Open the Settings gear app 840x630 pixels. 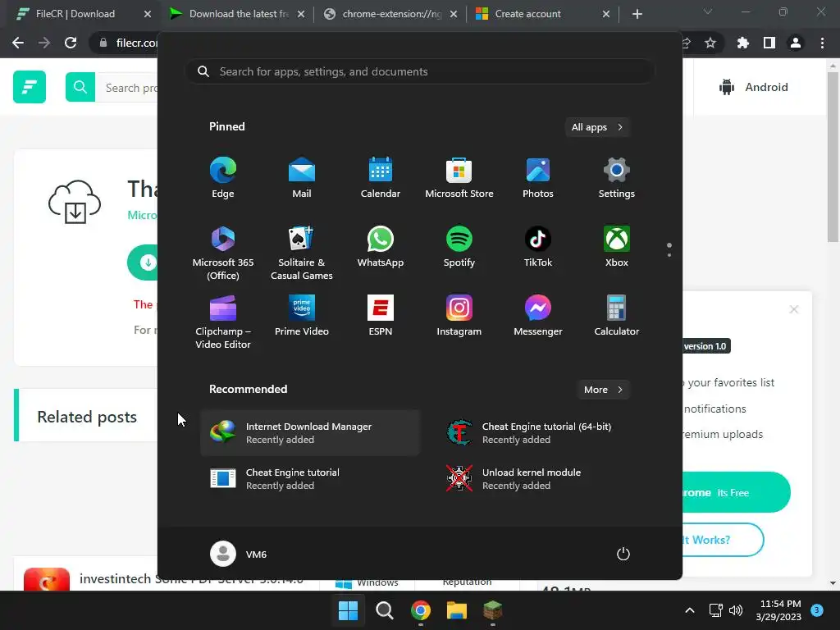(617, 178)
